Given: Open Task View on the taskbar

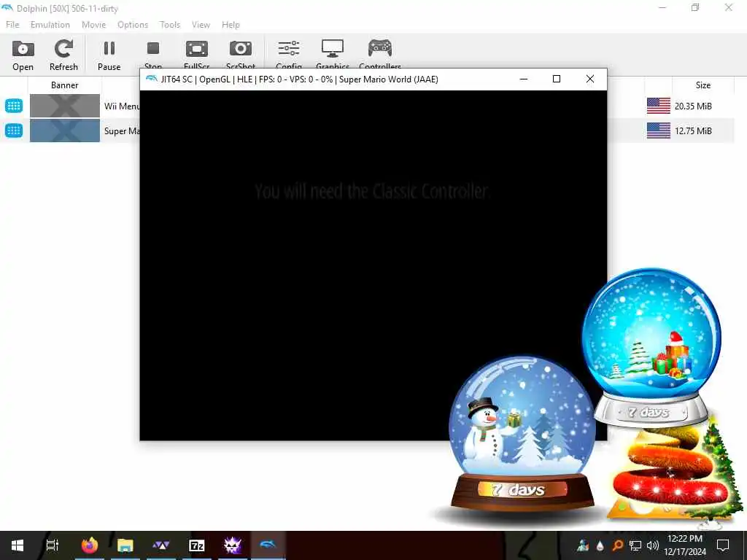Looking at the screenshot, I should click(x=53, y=545).
